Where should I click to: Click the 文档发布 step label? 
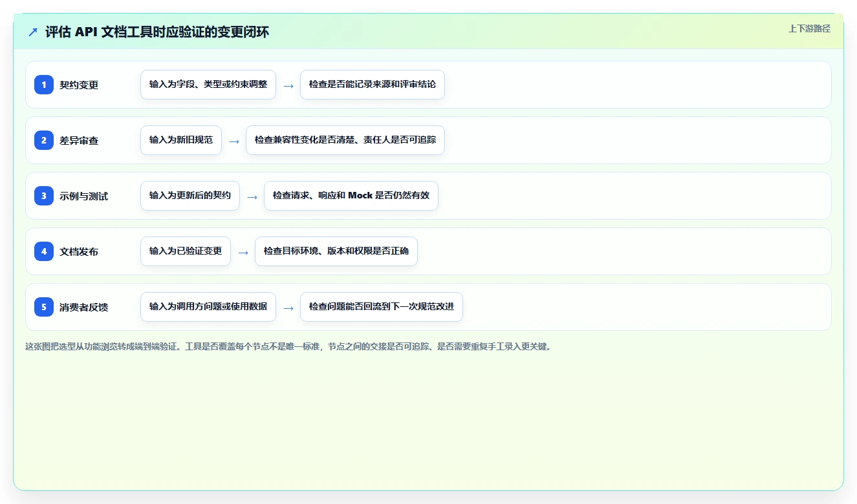click(79, 251)
